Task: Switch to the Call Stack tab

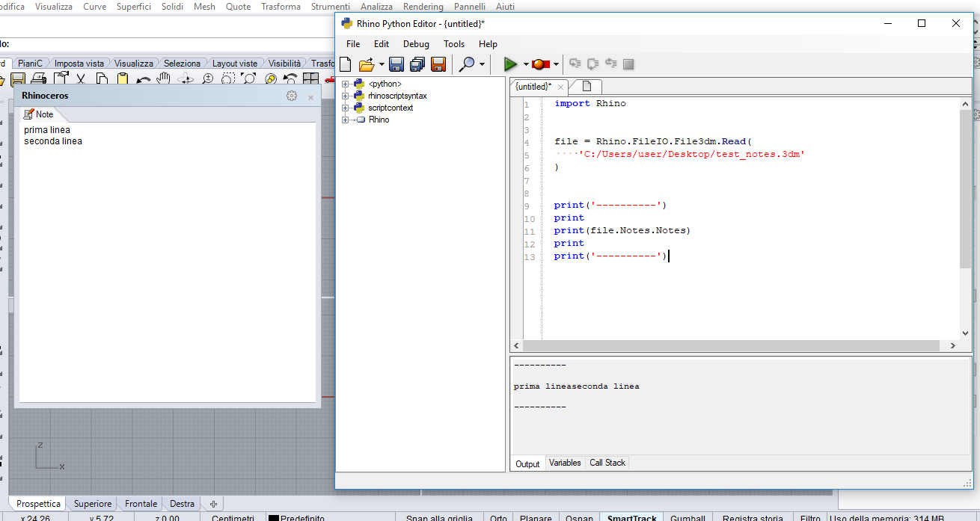Action: 607,463
